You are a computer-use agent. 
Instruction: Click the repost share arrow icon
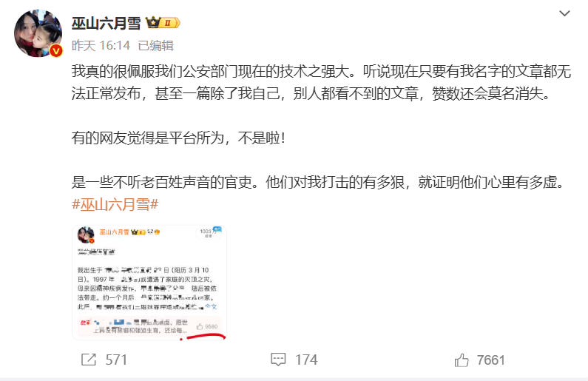(89, 360)
